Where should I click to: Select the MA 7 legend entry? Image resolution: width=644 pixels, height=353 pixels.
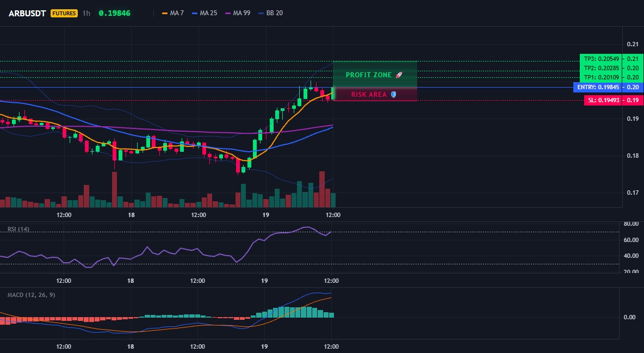point(173,13)
